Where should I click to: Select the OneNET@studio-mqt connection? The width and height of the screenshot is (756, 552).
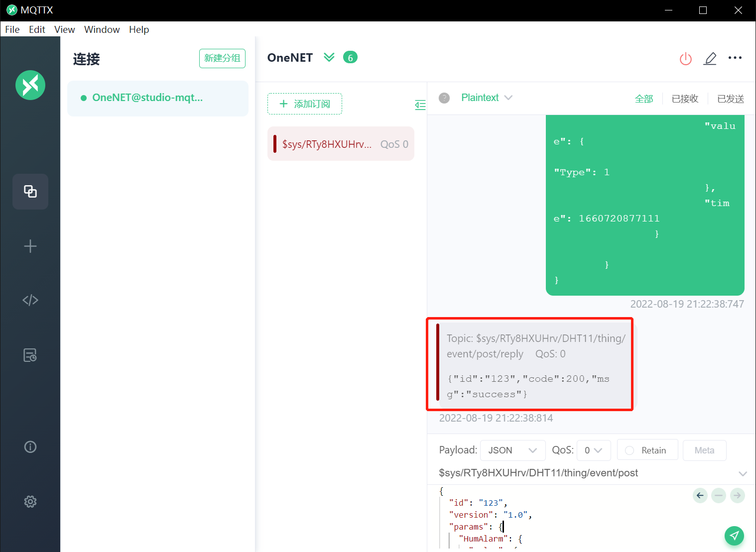coord(158,98)
